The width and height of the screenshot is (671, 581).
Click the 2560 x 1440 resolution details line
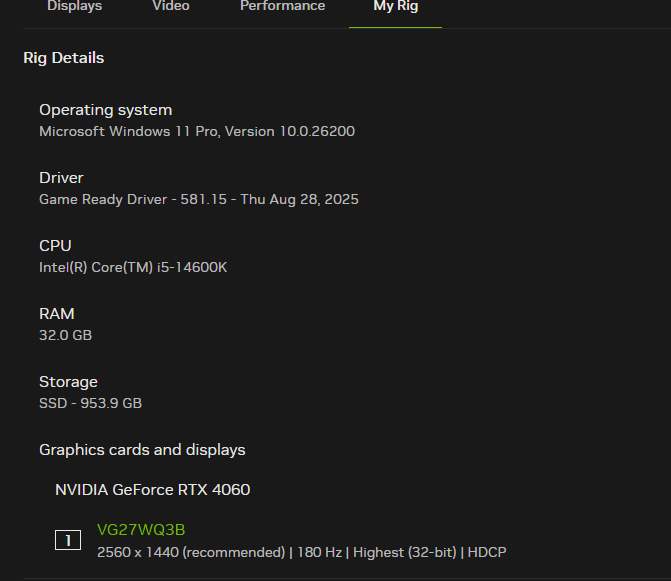(x=302, y=552)
